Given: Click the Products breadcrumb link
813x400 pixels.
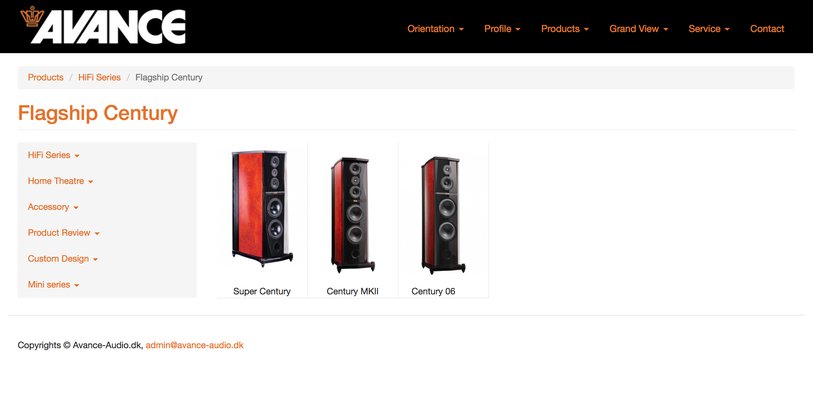Looking at the screenshot, I should click(46, 77).
